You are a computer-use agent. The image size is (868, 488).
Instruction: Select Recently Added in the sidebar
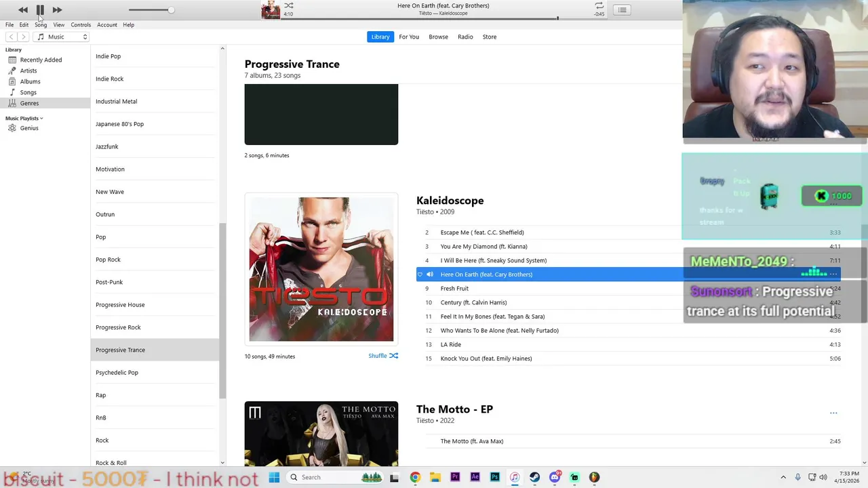(x=41, y=60)
